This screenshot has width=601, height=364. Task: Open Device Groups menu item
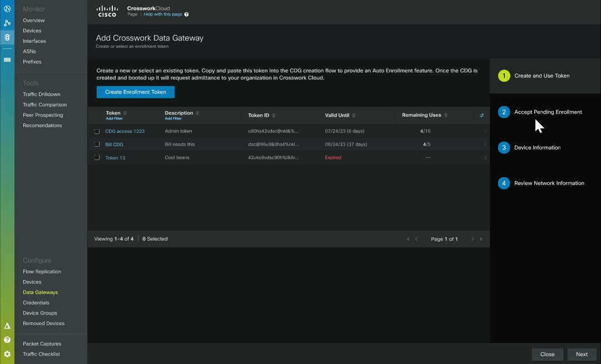click(40, 313)
